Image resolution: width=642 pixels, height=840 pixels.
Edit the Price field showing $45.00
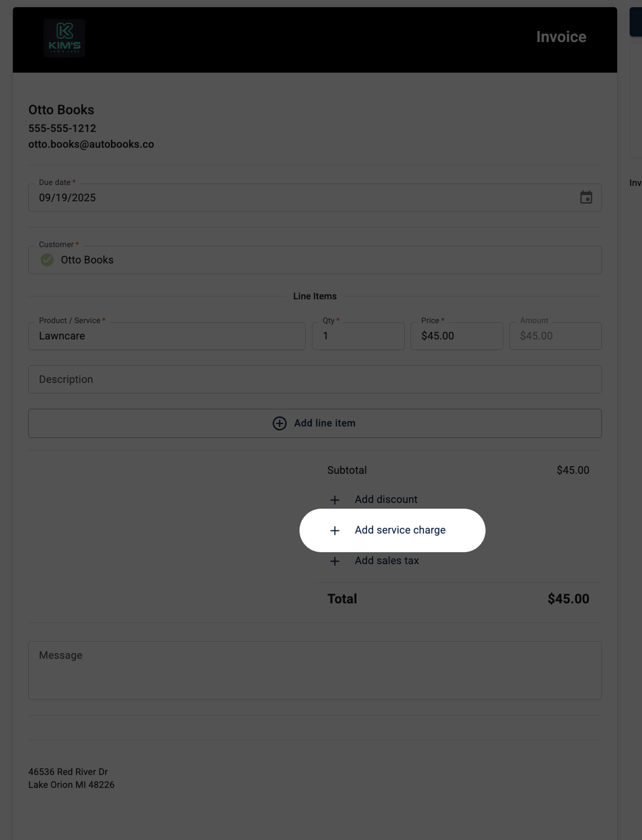(456, 336)
